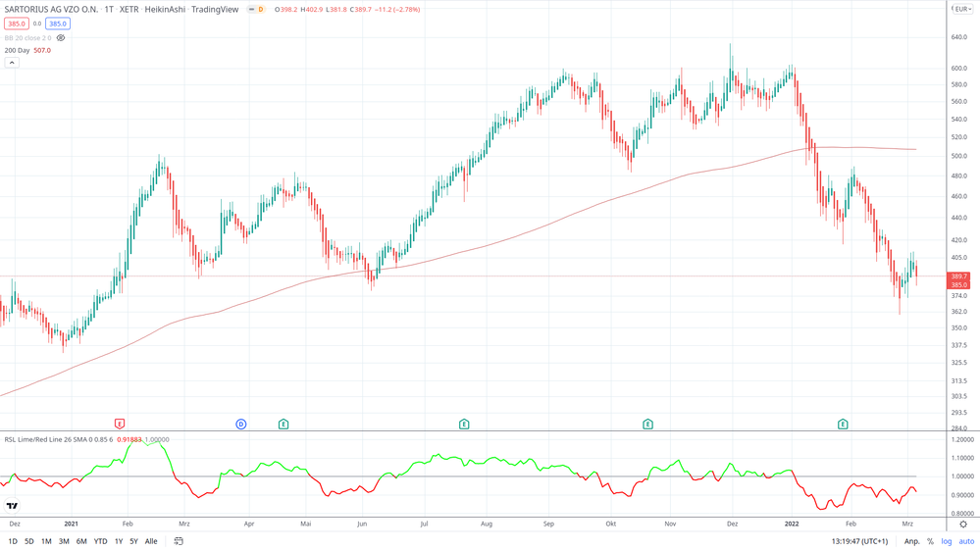Toggle the auto scale option

click(966, 541)
